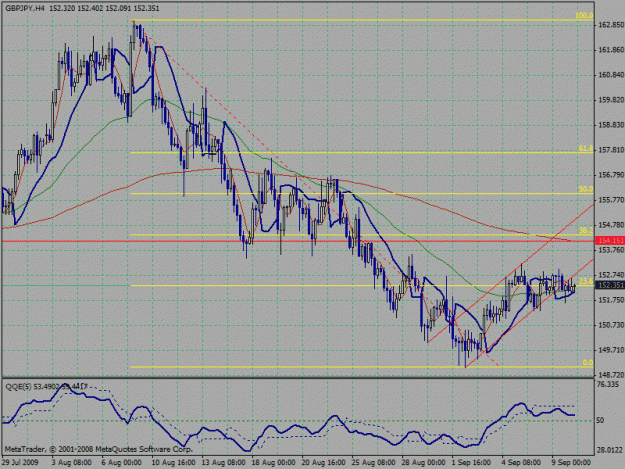Click the 159.820 price axis value
The width and height of the screenshot is (625, 469).
pos(611,100)
